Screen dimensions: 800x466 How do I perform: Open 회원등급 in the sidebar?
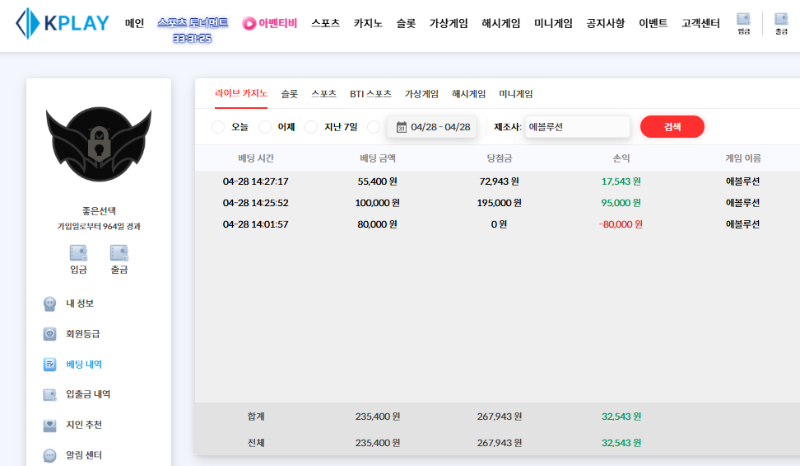point(82,334)
